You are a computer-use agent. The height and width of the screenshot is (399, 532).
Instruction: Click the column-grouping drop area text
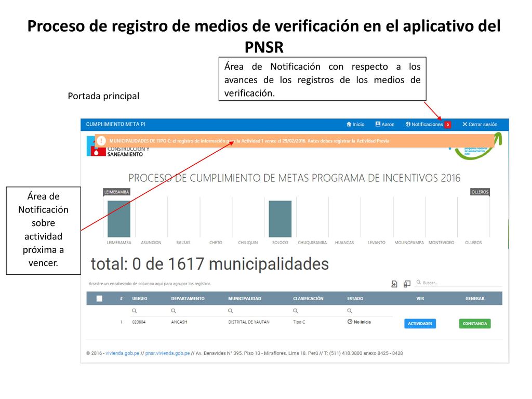150,284
